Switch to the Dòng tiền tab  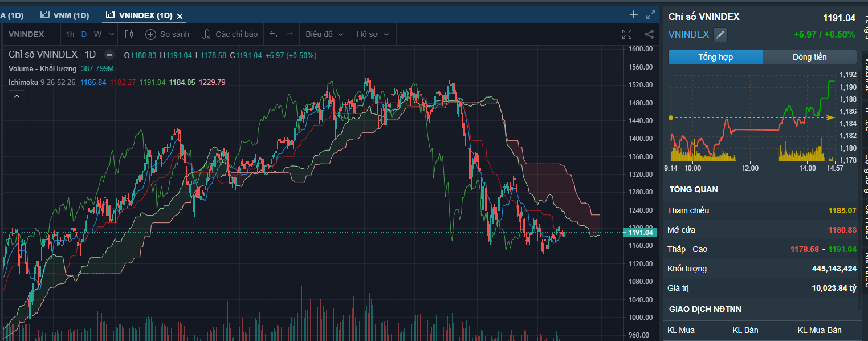pos(809,57)
